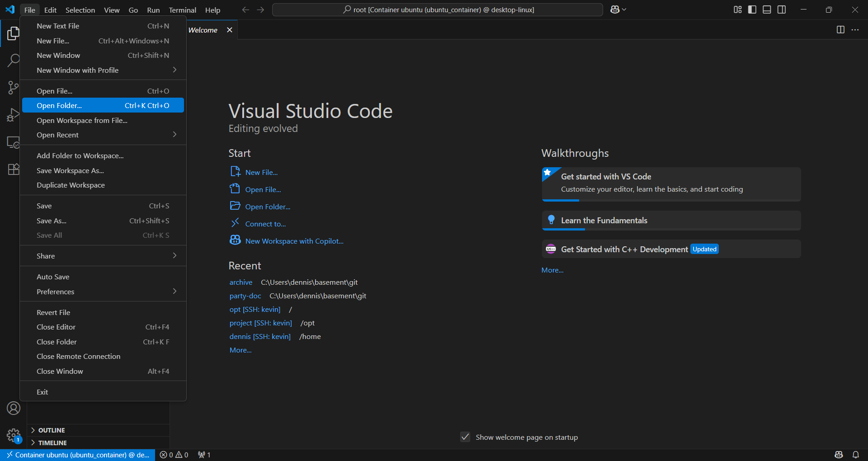Open the Manage gear icon
The image size is (868, 461).
point(14,435)
